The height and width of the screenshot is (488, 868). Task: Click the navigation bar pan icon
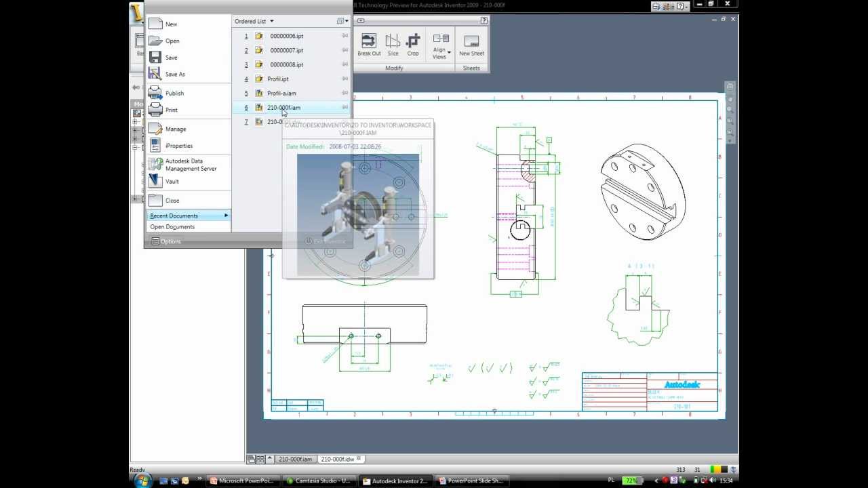[x=730, y=99]
